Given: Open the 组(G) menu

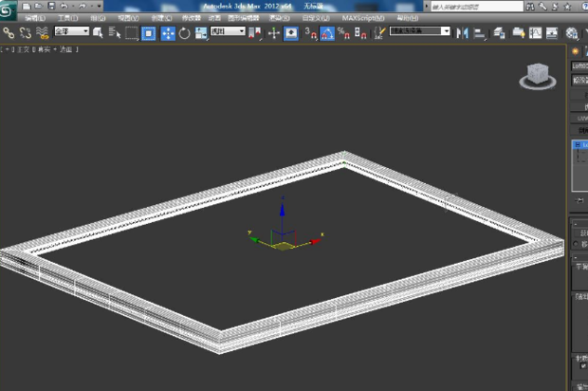Looking at the screenshot, I should pos(98,18).
